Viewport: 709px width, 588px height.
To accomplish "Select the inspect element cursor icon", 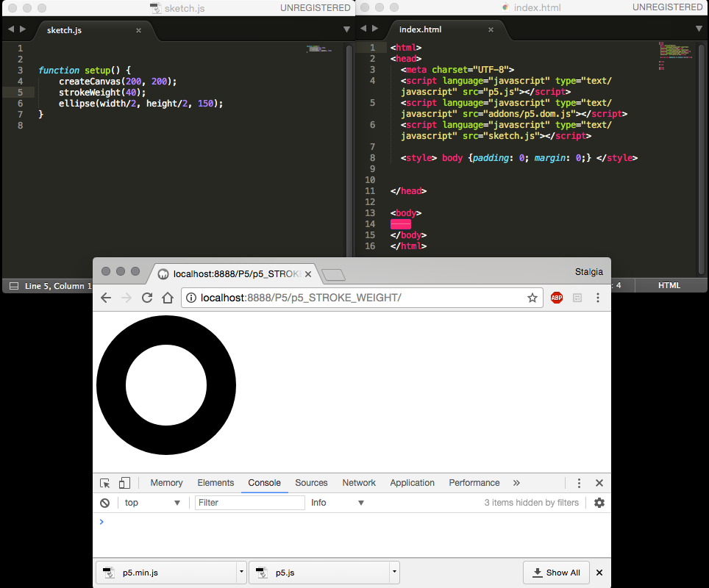I will pos(104,483).
